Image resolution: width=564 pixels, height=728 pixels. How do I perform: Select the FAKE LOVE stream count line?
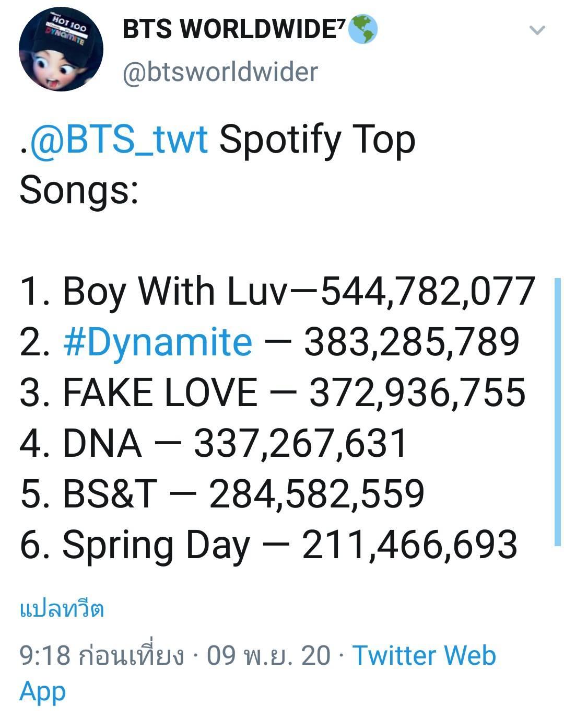[273, 392]
